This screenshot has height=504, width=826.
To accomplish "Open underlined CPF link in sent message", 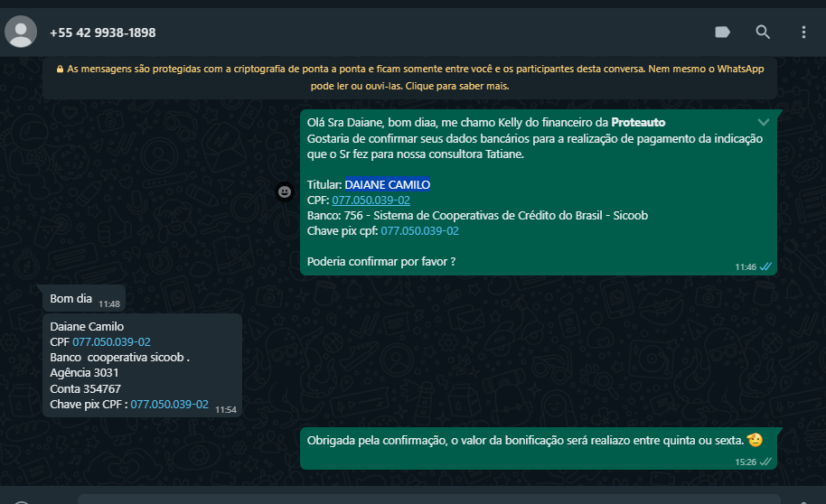I will pyautogui.click(x=371, y=201).
